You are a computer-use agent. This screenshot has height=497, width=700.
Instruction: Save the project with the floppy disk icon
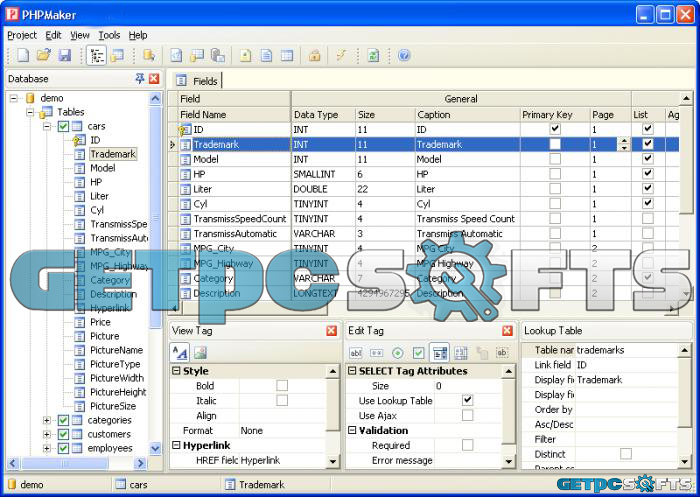pyautogui.click(x=65, y=55)
